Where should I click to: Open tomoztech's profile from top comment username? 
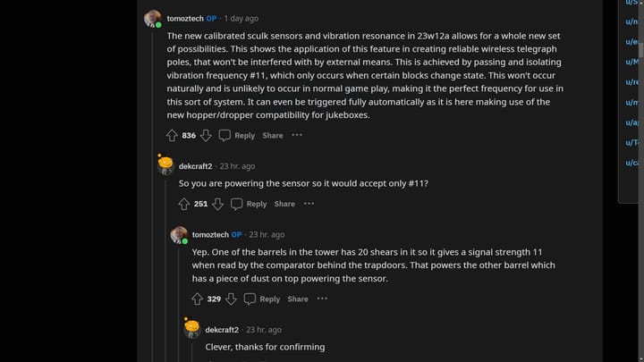click(x=185, y=18)
